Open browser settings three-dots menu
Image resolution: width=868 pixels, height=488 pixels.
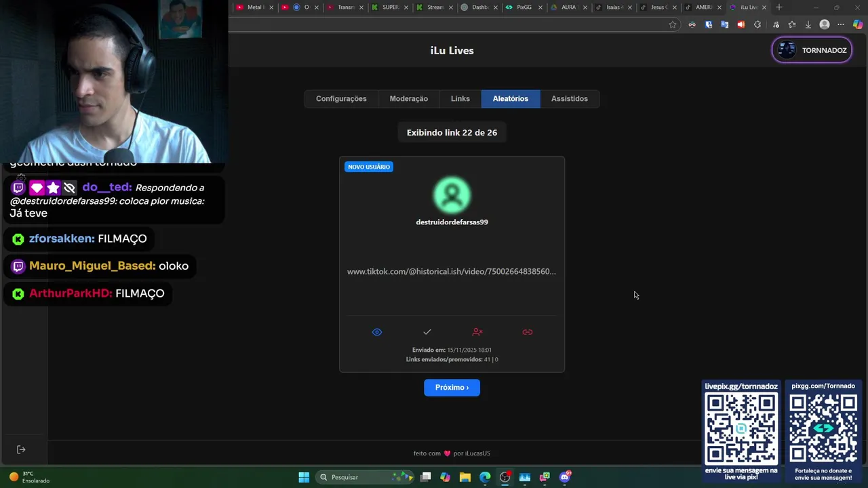pyautogui.click(x=842, y=24)
